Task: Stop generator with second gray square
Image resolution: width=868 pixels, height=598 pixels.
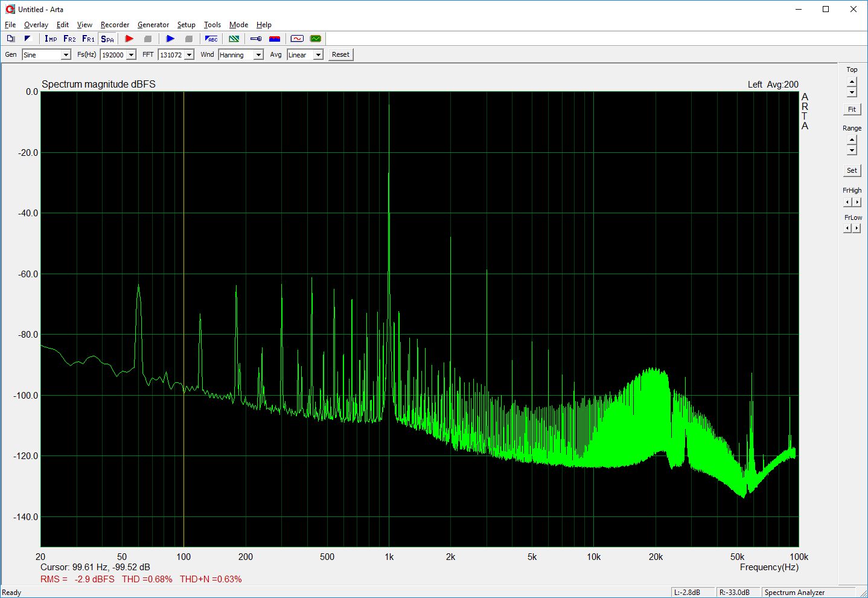Action: (x=189, y=39)
